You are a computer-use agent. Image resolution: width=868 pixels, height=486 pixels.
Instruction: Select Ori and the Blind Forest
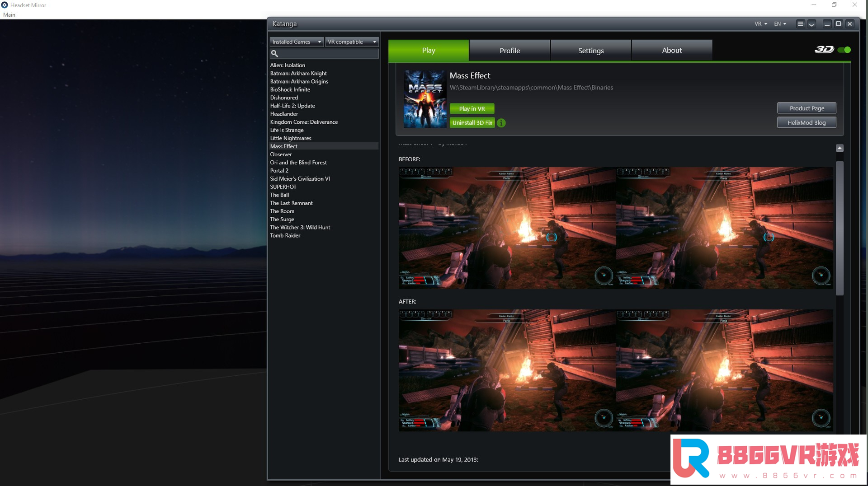coord(324,163)
